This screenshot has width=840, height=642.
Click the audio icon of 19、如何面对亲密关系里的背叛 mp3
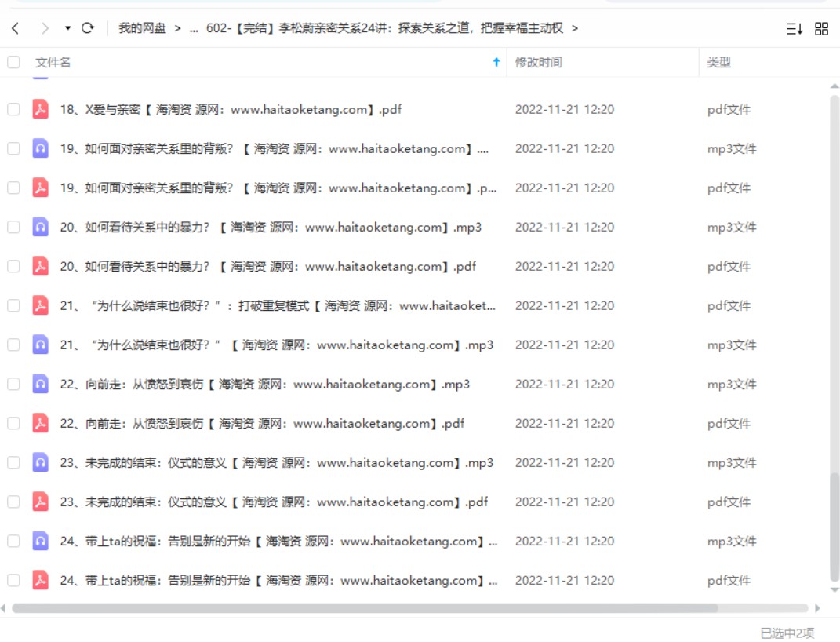coord(40,148)
